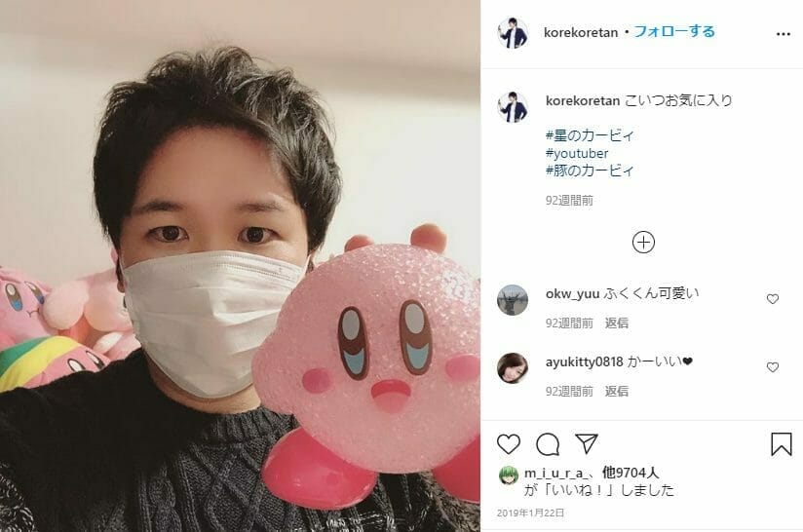
Task: Like the post with the heart icon
Action: tap(509, 444)
